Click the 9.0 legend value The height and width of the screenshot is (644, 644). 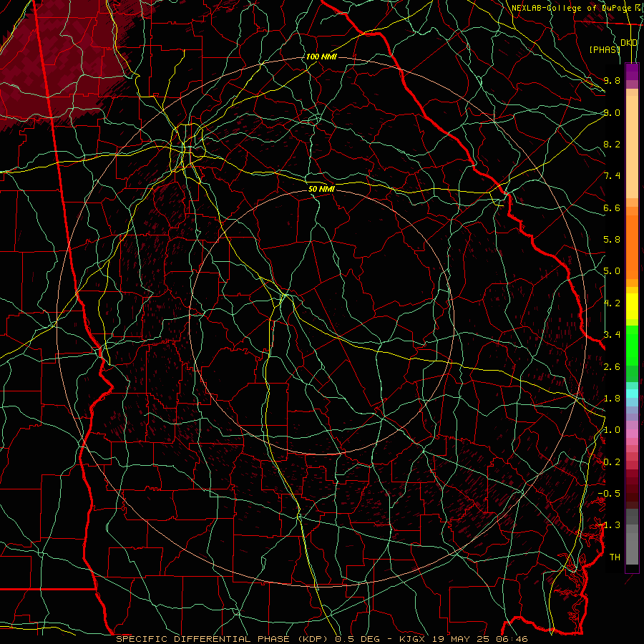(612, 112)
